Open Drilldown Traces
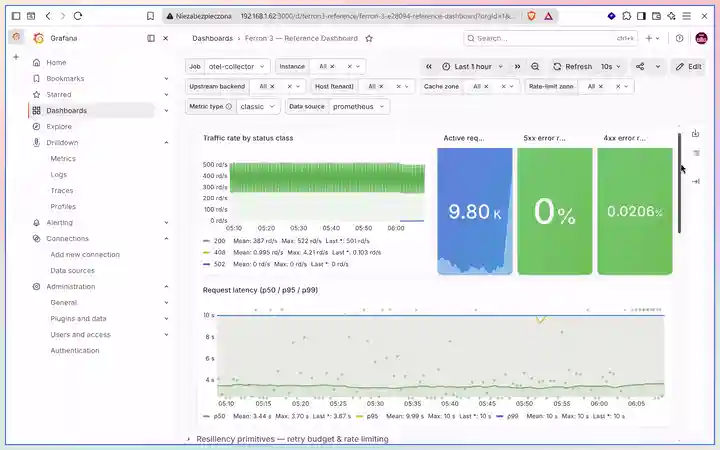This screenshot has width=720, height=450. (62, 191)
